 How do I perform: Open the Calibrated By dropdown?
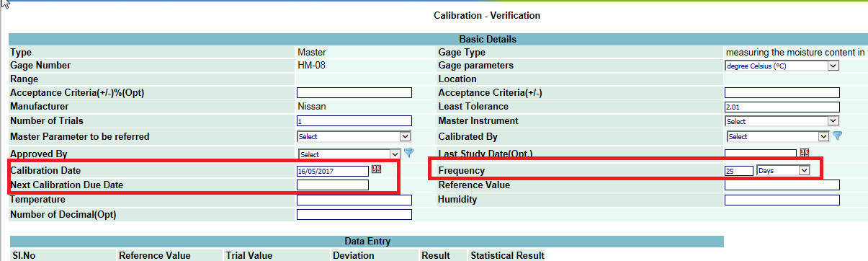click(777, 136)
